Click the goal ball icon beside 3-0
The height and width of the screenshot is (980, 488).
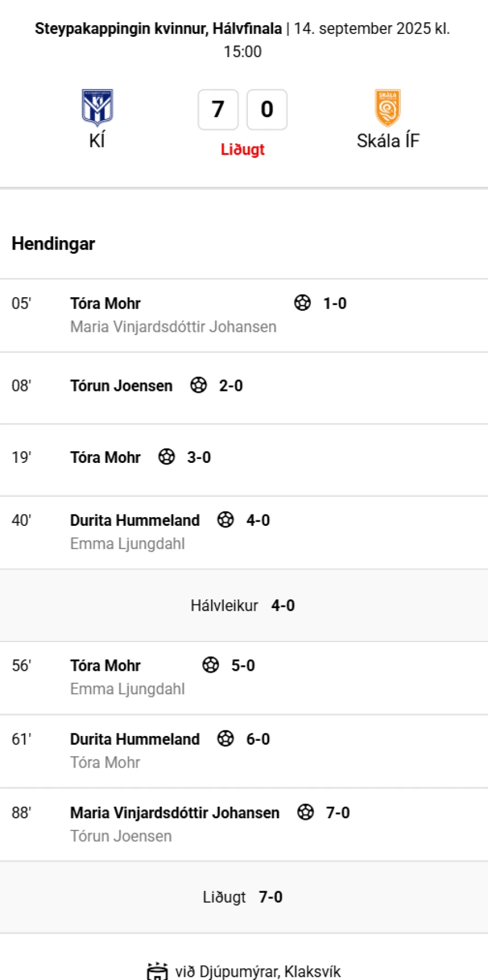pos(167,456)
